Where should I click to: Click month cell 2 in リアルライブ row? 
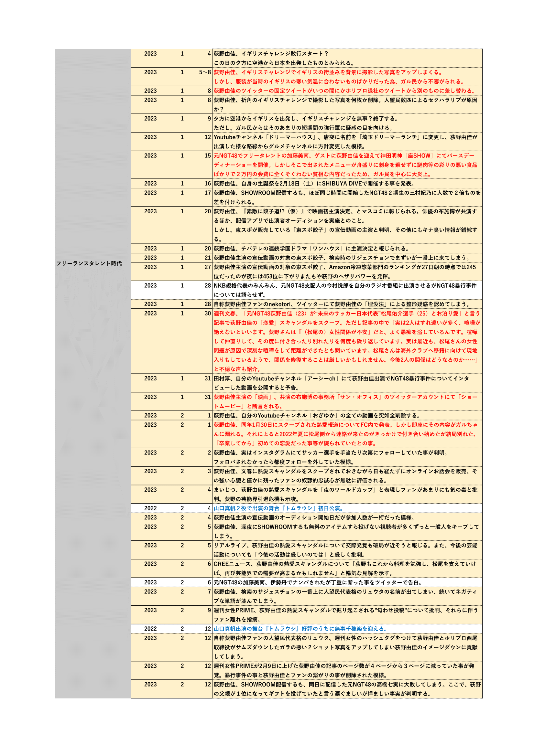[182, 545]
